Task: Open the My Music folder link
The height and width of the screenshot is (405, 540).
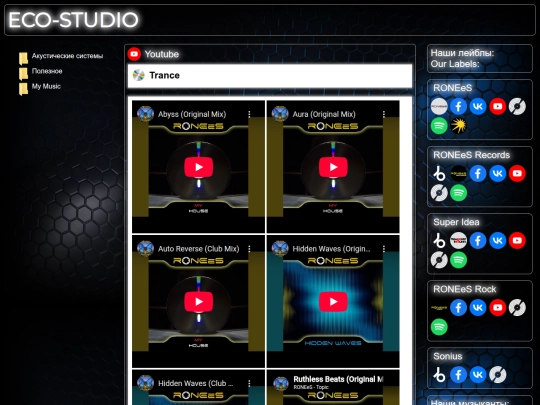Action: (x=46, y=86)
